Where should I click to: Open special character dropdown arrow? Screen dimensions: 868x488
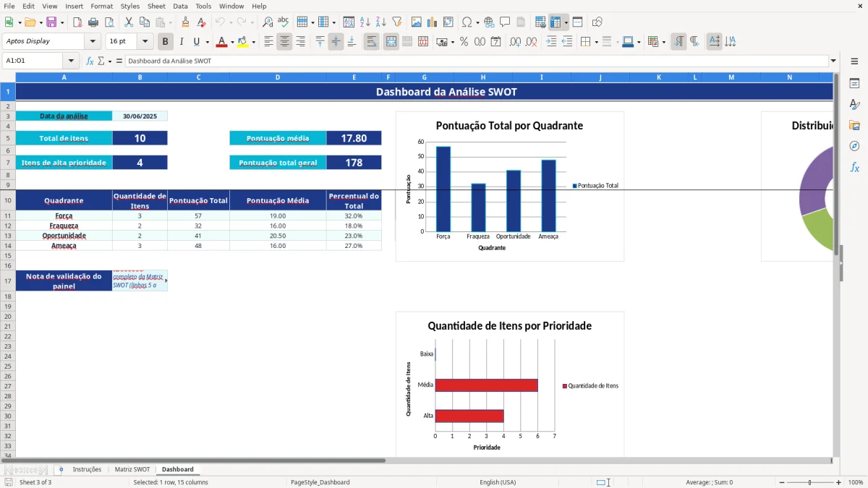pyautogui.click(x=477, y=22)
